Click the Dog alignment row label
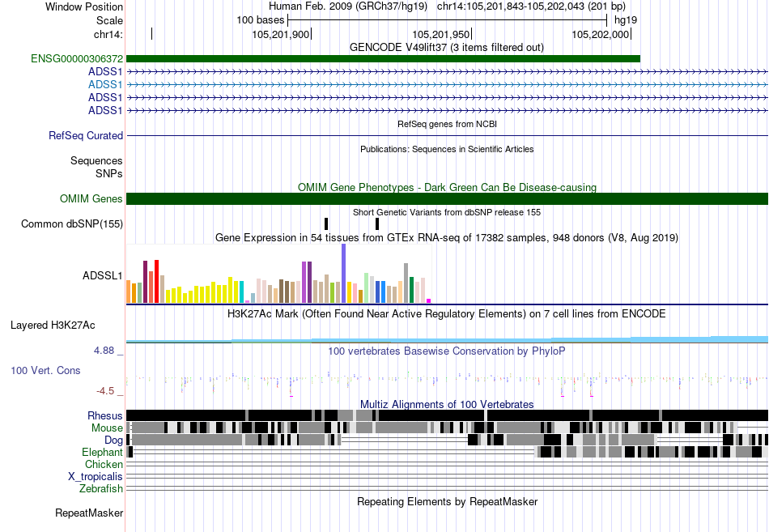769x532 pixels. [113, 440]
